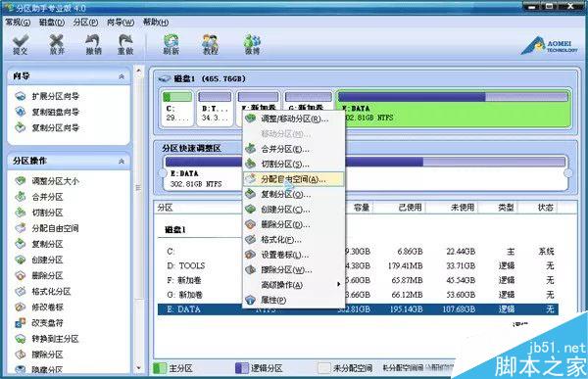The width and height of the screenshot is (588, 379).
Task: Choose 切割分区 in the context menu
Action: point(293,165)
